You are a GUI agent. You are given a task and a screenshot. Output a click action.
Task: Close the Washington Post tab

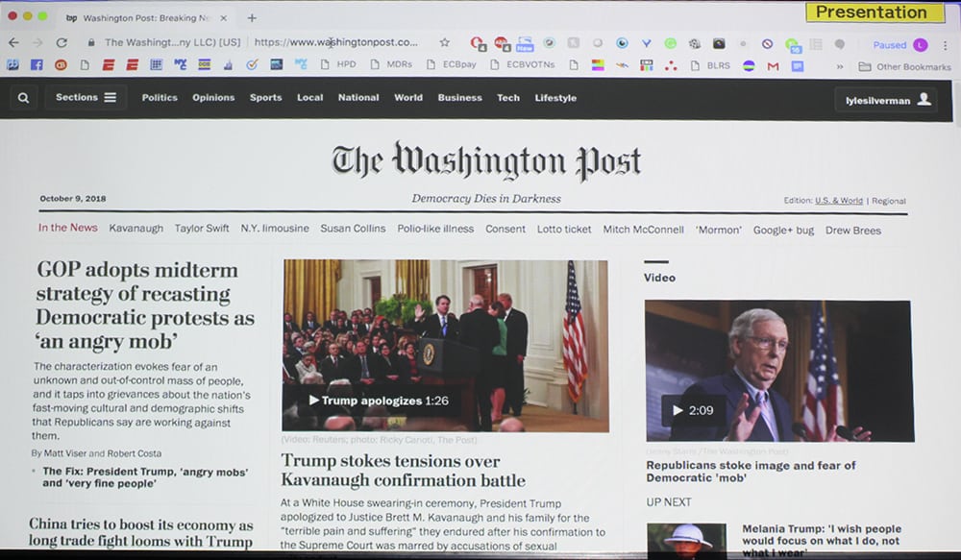[224, 17]
